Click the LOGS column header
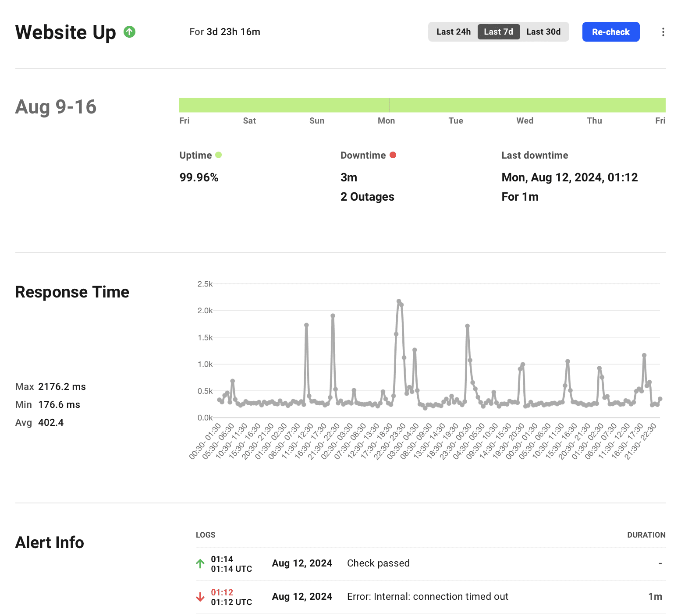This screenshot has width=681, height=616. coord(206,535)
